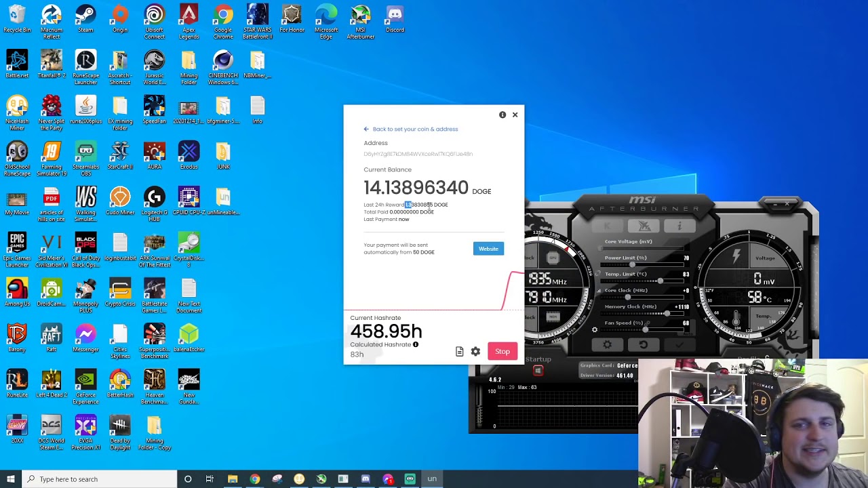
Task: Open Logitech G HUB desktop shortcut
Action: click(155, 204)
